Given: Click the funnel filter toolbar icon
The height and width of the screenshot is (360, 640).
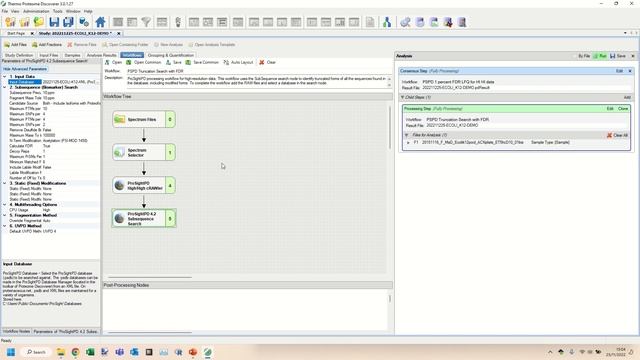Looking at the screenshot, I should point(146,22).
